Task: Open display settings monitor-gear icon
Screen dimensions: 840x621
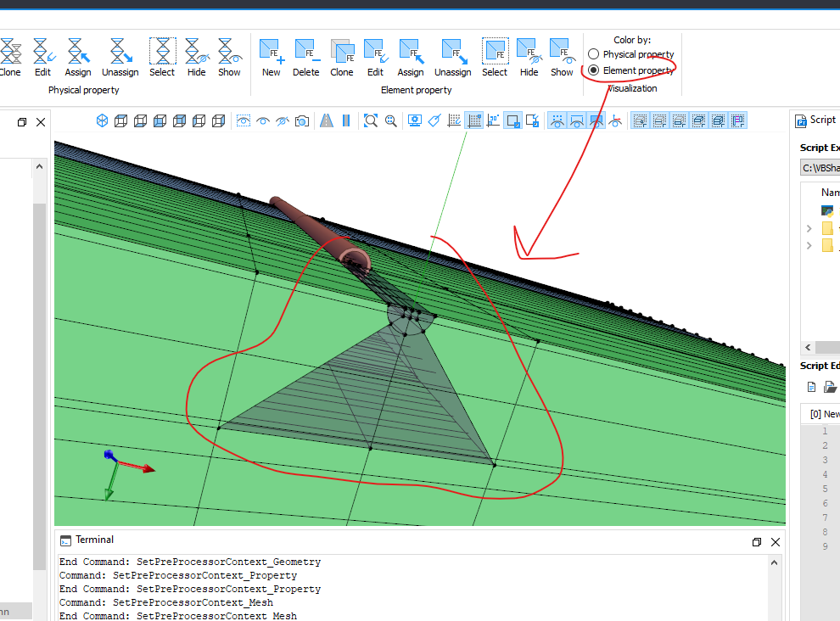Action: [x=415, y=121]
